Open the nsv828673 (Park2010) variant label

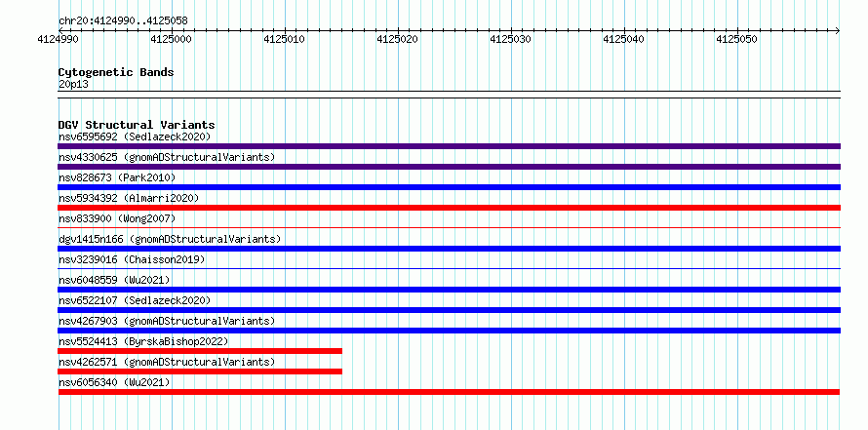click(x=117, y=177)
